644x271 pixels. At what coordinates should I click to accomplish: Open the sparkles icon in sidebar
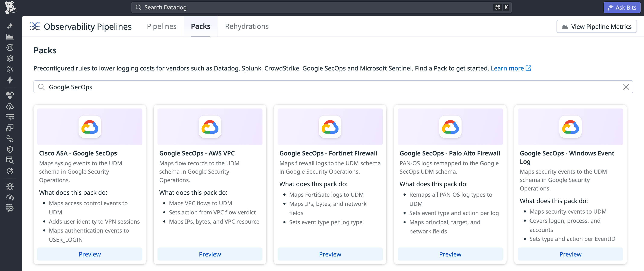tap(10, 26)
